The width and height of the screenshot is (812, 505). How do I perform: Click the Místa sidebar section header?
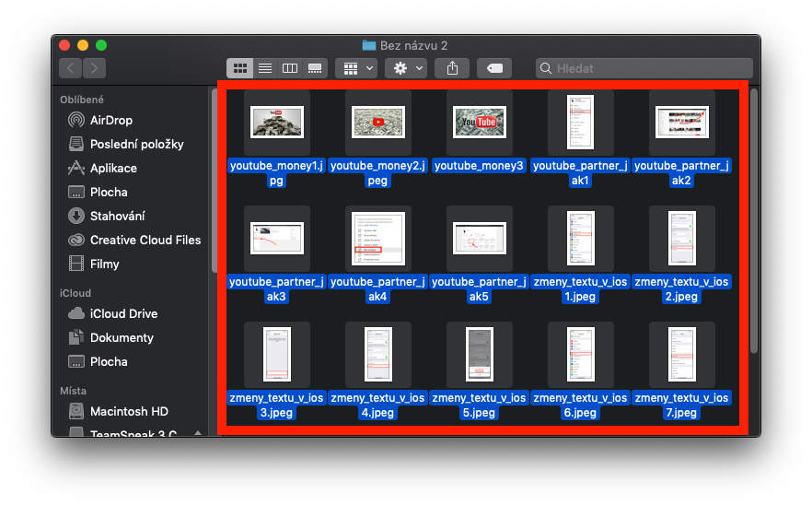[x=73, y=391]
